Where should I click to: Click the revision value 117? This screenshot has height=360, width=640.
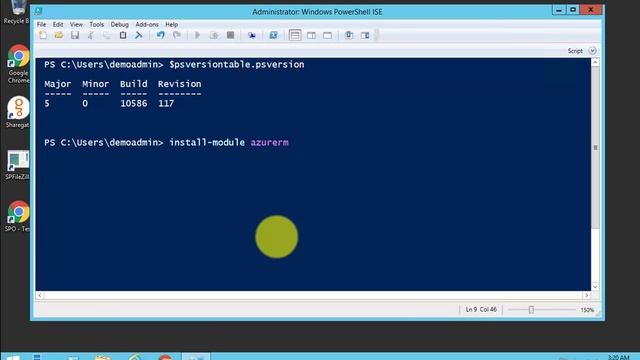166,103
